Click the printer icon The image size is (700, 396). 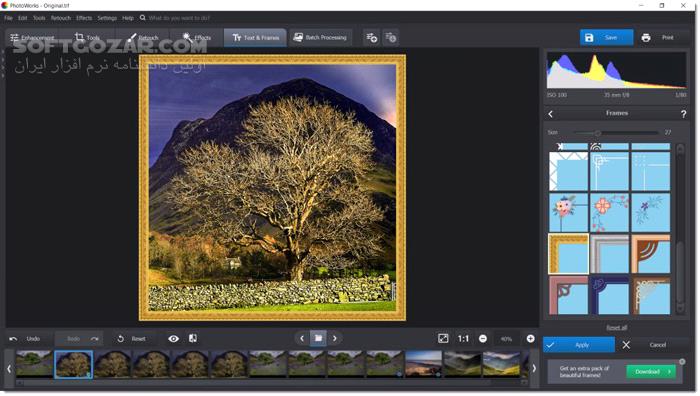coord(646,38)
